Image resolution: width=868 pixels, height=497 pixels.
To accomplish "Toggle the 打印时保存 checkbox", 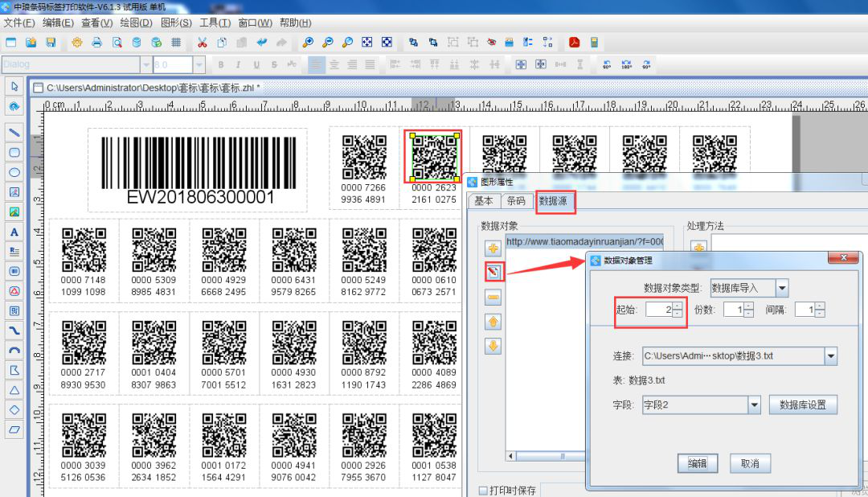I will (483, 490).
